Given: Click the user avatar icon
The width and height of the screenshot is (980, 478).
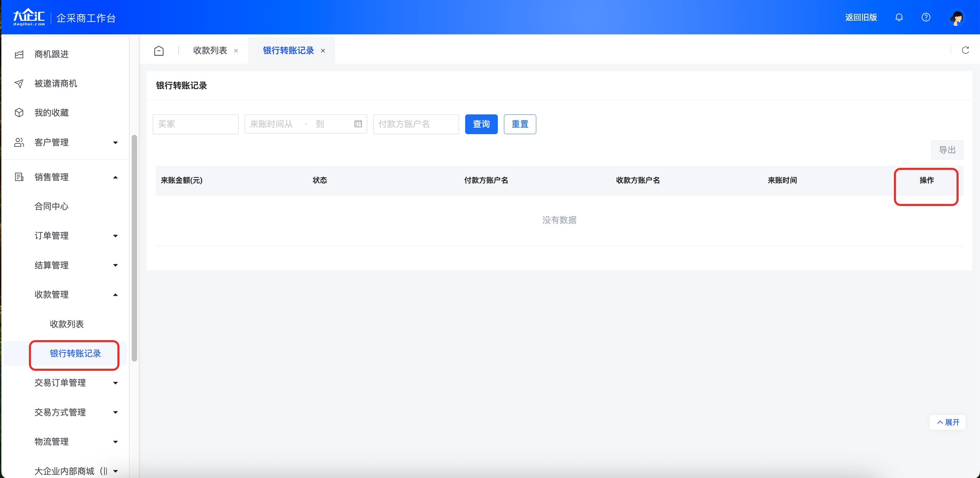Looking at the screenshot, I should pos(956,17).
